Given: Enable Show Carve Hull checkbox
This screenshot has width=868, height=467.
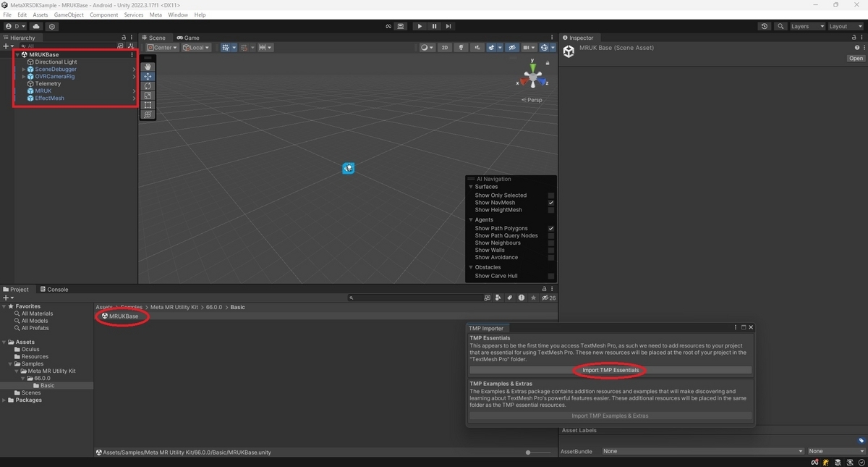Looking at the screenshot, I should pyautogui.click(x=551, y=276).
